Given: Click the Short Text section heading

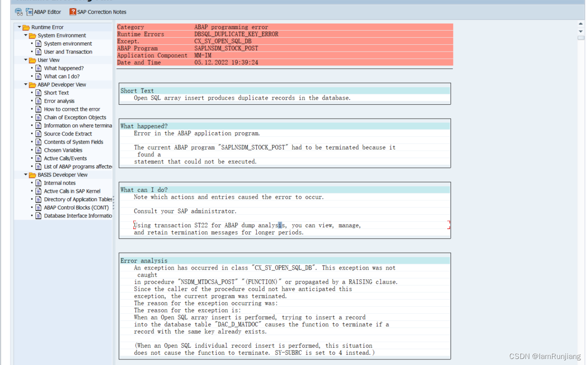Looking at the screenshot, I should click(x=137, y=91).
